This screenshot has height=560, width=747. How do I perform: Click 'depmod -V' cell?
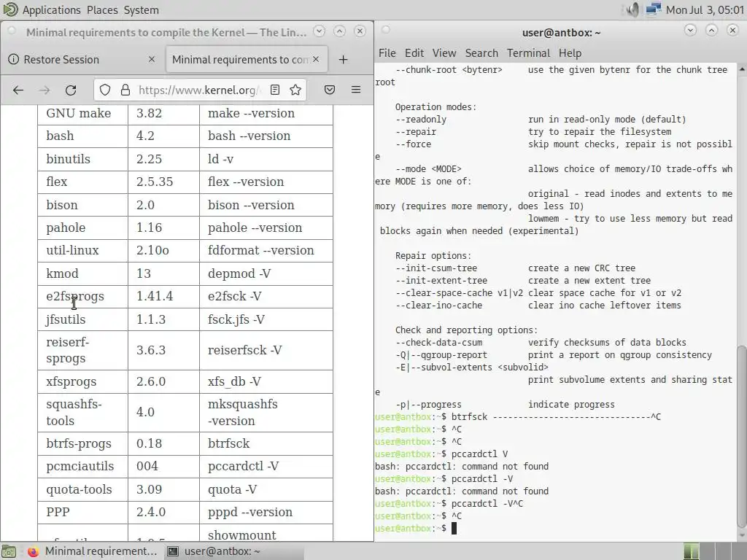[x=266, y=273]
